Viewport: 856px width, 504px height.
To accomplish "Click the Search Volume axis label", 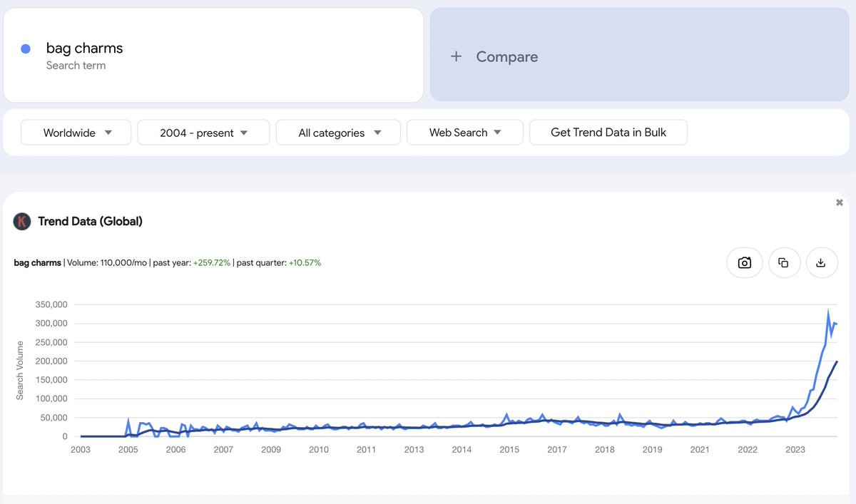I will [x=20, y=370].
